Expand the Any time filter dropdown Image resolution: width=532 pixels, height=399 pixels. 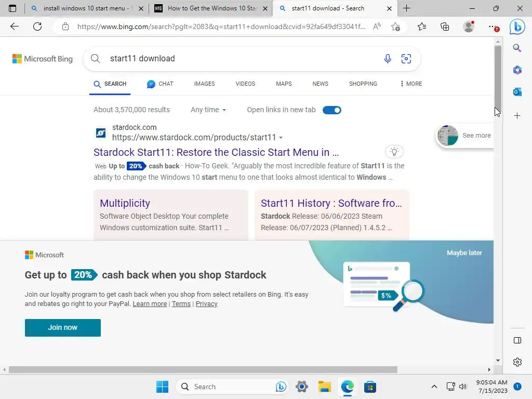pos(208,110)
